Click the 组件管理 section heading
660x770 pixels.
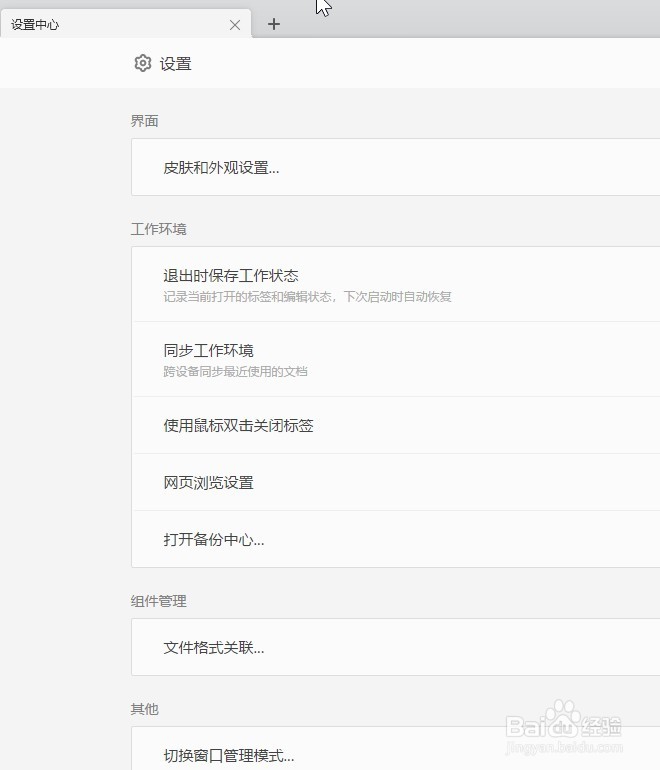[159, 601]
